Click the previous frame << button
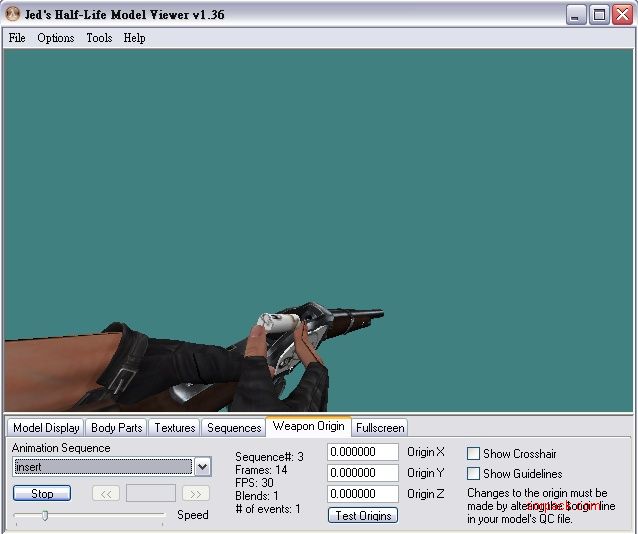Screen dimensions: 638x534 [x=106, y=493]
